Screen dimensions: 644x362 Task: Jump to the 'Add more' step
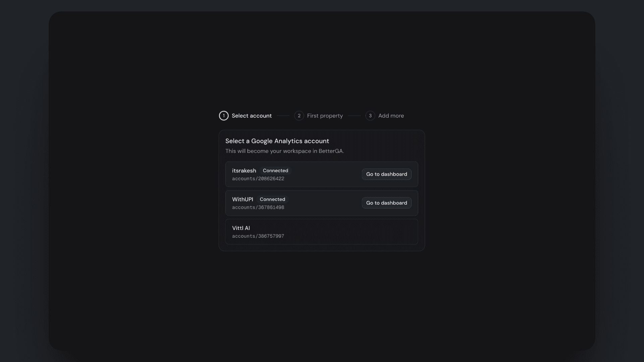pos(391,116)
